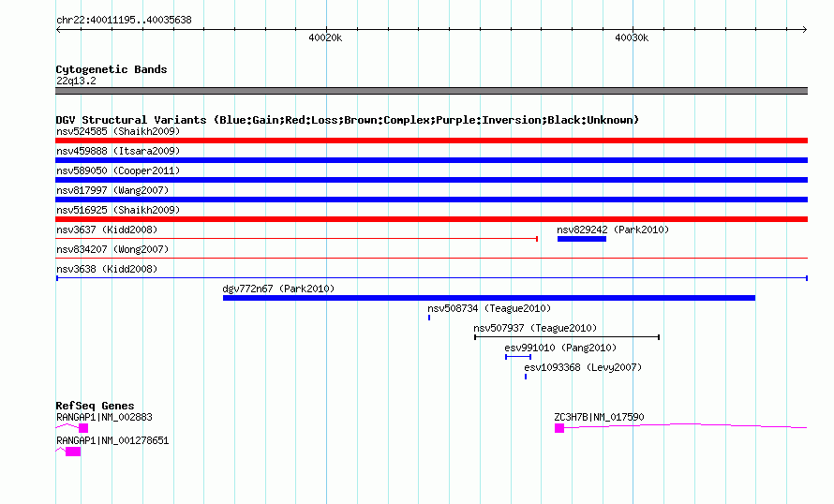The width and height of the screenshot is (834, 504).
Task: Click the ZC3H7B|NM_017590 magenta exon box
Action: pyautogui.click(x=559, y=428)
